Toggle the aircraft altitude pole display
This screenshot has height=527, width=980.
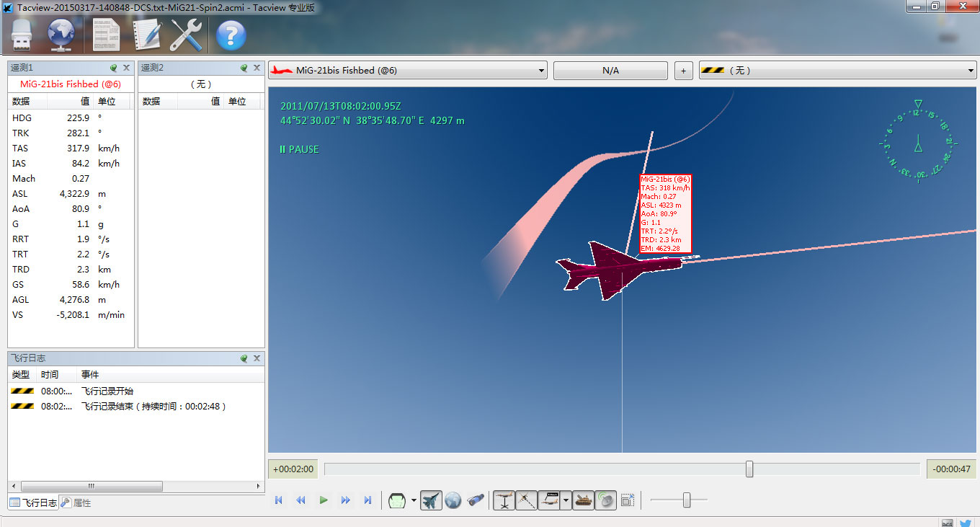(504, 500)
